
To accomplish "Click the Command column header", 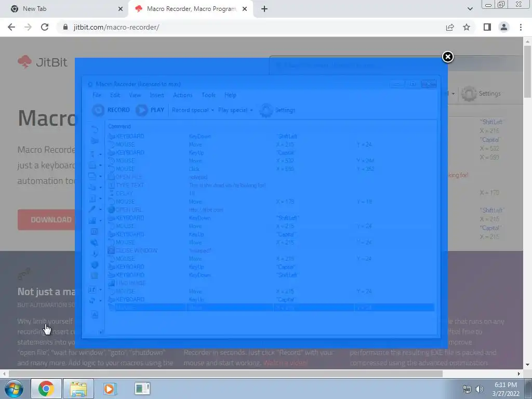I will [119, 126].
